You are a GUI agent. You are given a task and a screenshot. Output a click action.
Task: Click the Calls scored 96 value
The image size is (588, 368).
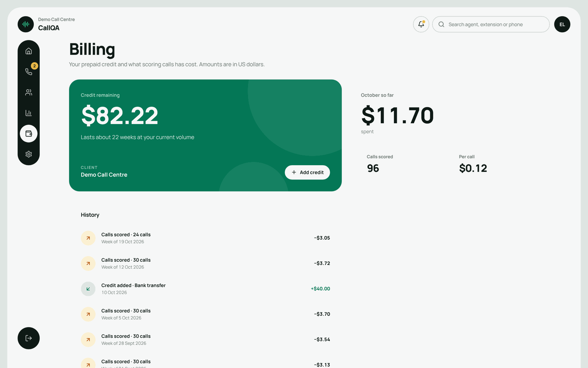pyautogui.click(x=373, y=168)
